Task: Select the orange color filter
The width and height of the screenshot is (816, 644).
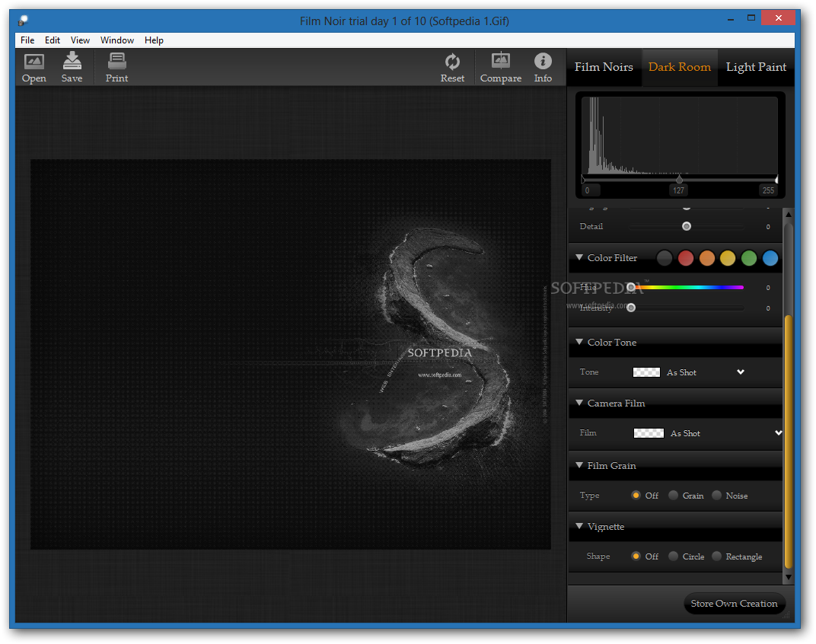Action: point(706,258)
